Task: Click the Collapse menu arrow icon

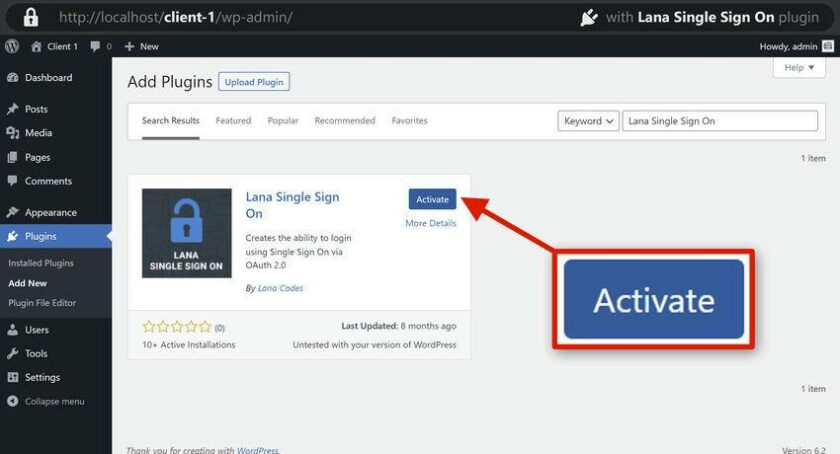Action: click(x=13, y=401)
